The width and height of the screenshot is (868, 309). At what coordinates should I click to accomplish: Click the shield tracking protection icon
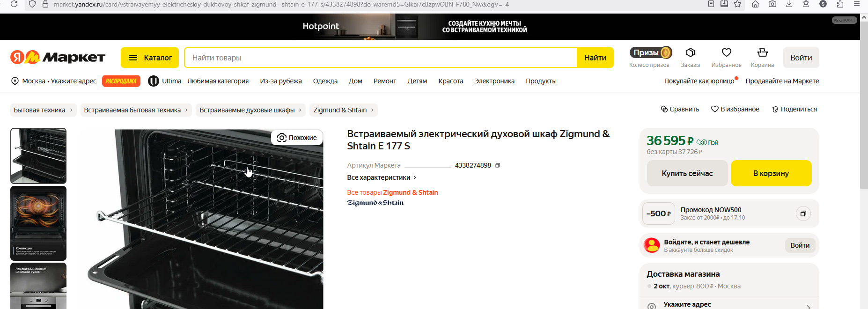[x=32, y=4]
